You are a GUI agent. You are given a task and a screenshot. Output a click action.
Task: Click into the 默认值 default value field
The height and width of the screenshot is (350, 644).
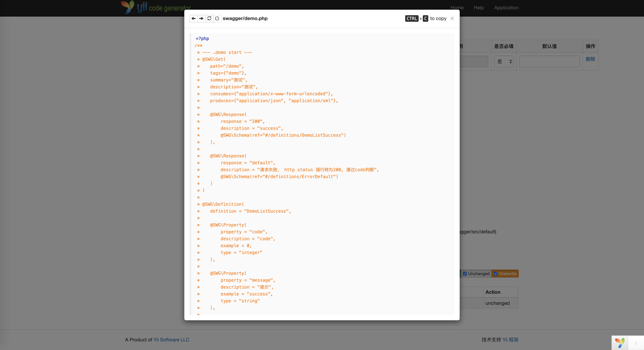(x=549, y=61)
